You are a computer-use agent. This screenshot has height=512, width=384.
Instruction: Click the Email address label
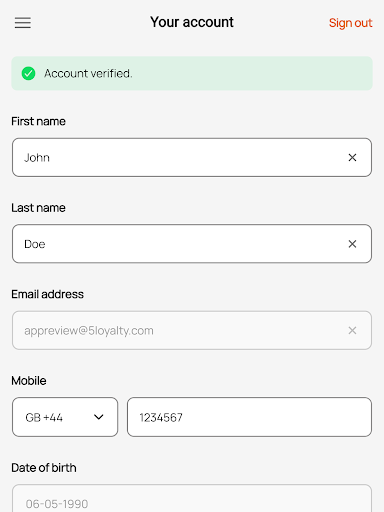[47, 294]
